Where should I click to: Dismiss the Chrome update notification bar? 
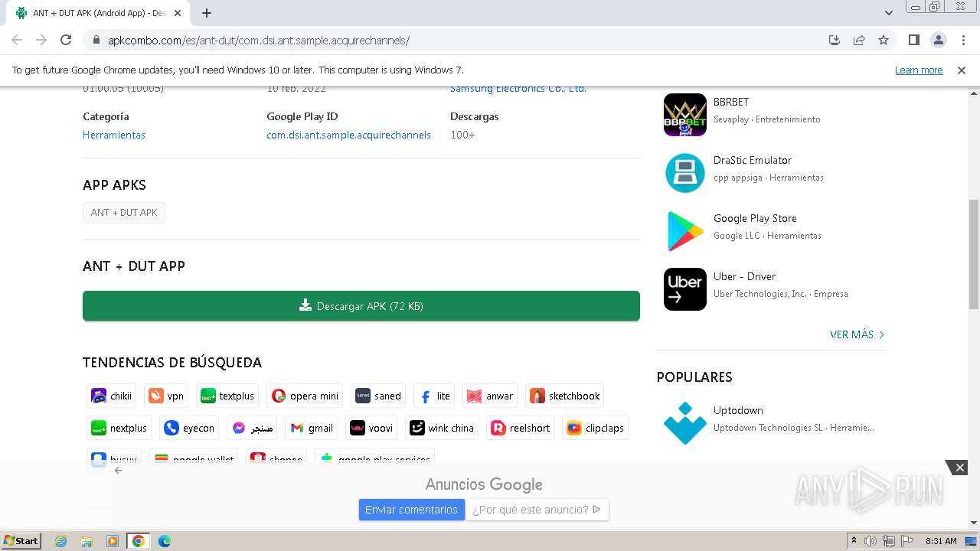tap(962, 70)
